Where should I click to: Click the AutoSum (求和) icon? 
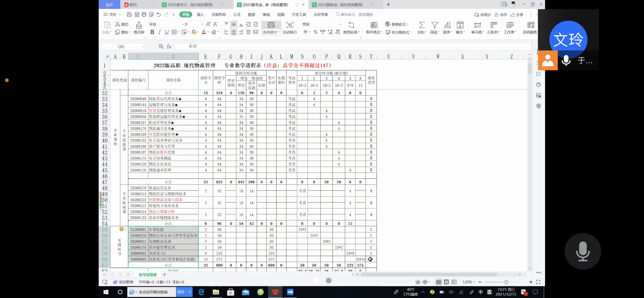click(x=422, y=25)
